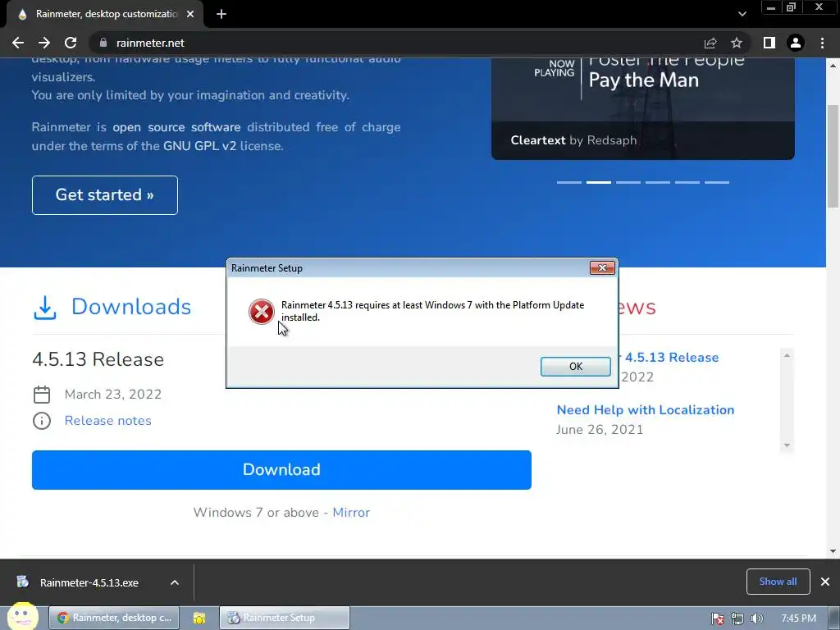The width and height of the screenshot is (840, 630).
Task: Select the fourth carousel slide indicator
Action: [657, 182]
